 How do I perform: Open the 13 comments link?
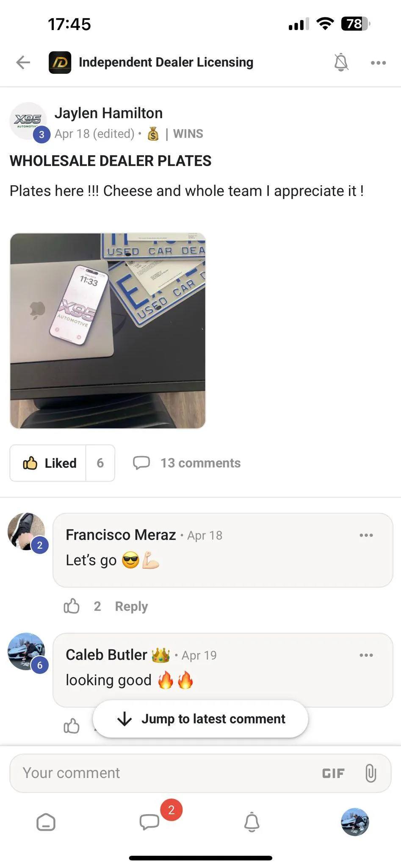[x=187, y=463]
